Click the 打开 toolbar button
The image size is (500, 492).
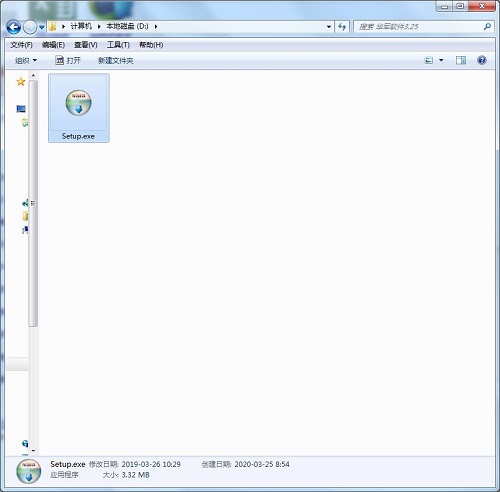(68, 60)
